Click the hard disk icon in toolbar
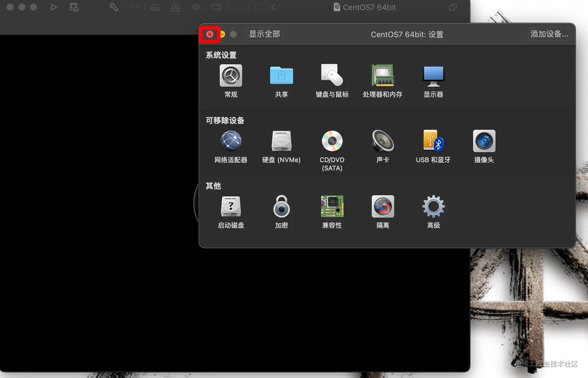Image resolution: width=588 pixels, height=378 pixels. point(155,7)
